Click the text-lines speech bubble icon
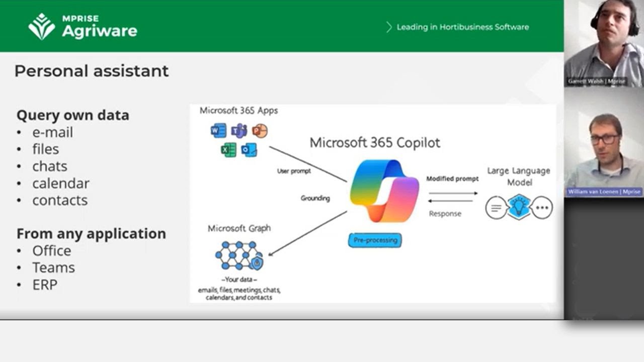The width and height of the screenshot is (644, 362). click(496, 208)
